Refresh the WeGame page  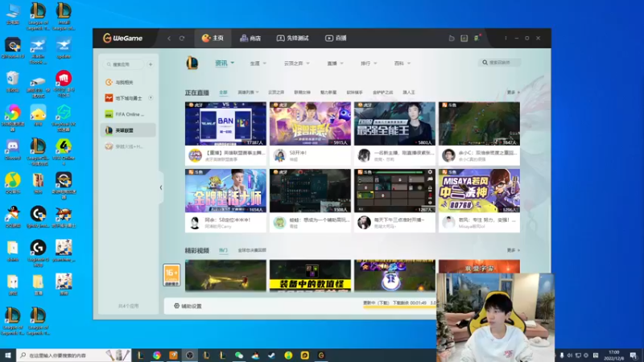(x=182, y=38)
